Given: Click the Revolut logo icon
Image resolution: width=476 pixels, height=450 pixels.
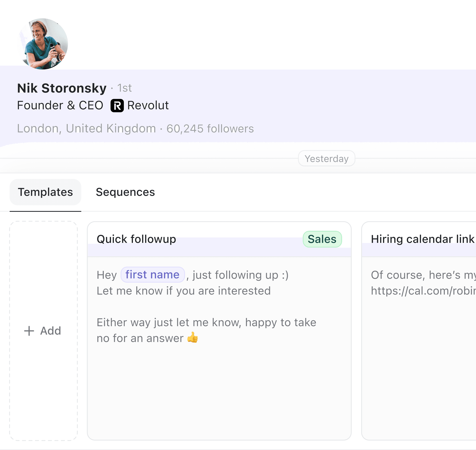Looking at the screenshot, I should click(x=117, y=106).
